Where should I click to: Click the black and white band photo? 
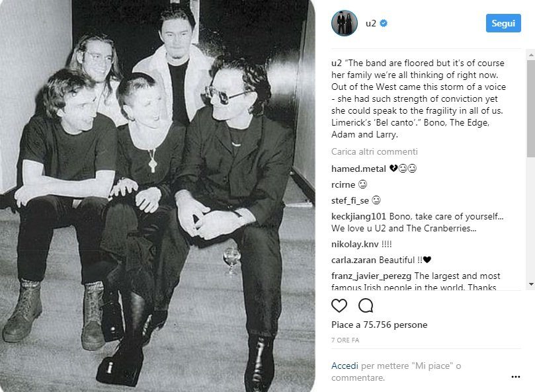coord(157,196)
